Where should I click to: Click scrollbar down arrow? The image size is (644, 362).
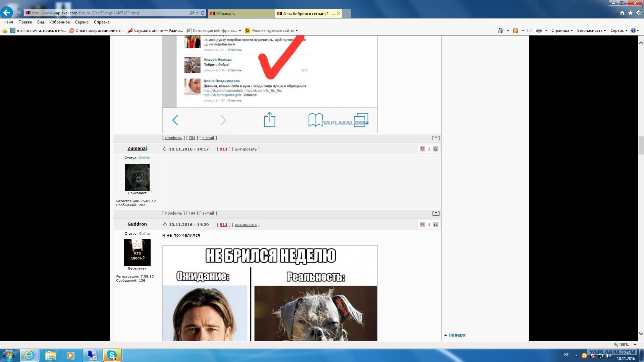coord(641,334)
